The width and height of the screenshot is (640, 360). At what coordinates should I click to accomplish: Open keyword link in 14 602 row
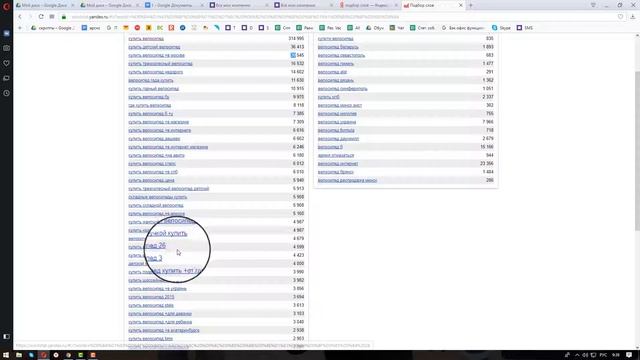click(x=156, y=72)
